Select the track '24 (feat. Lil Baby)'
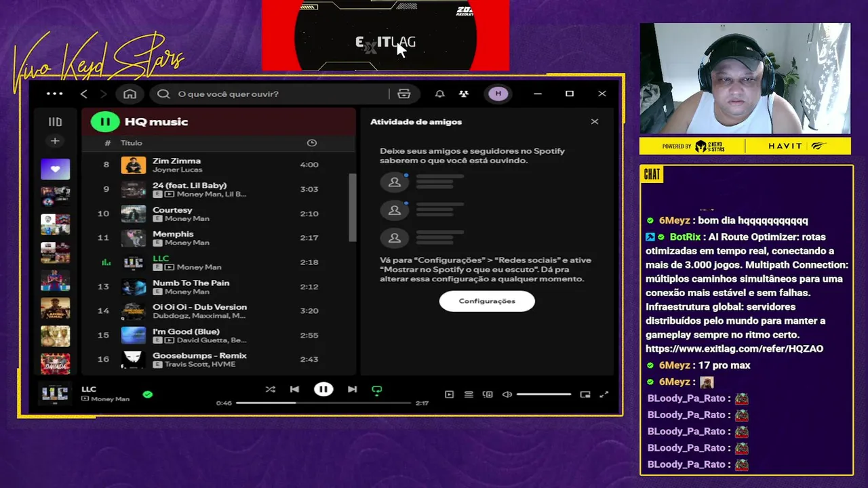This screenshot has width=868, height=488. (189, 185)
